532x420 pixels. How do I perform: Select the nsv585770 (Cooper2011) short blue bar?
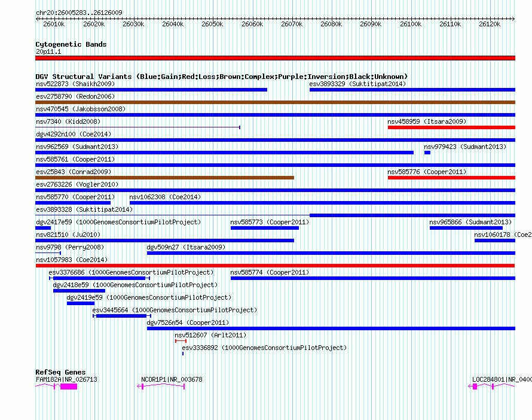point(73,203)
